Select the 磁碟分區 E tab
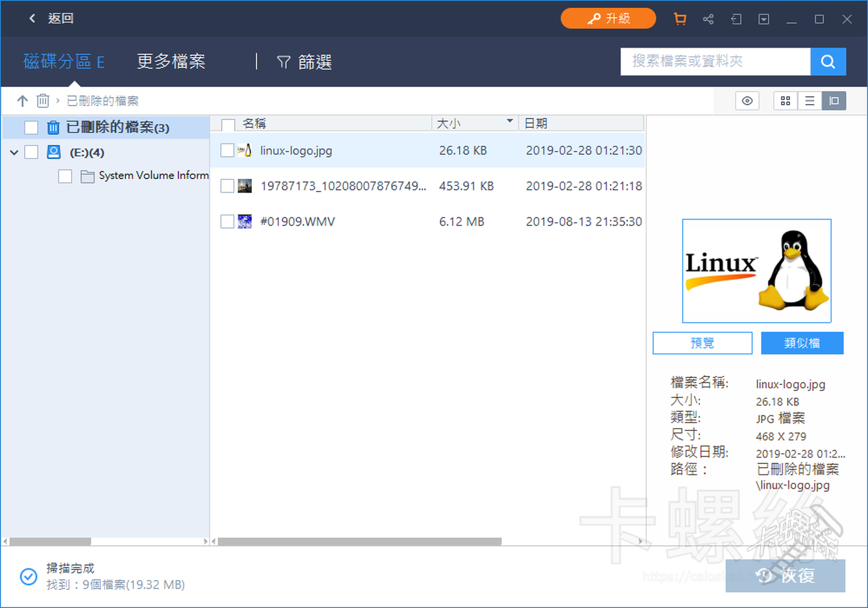The image size is (868, 608). 64,62
